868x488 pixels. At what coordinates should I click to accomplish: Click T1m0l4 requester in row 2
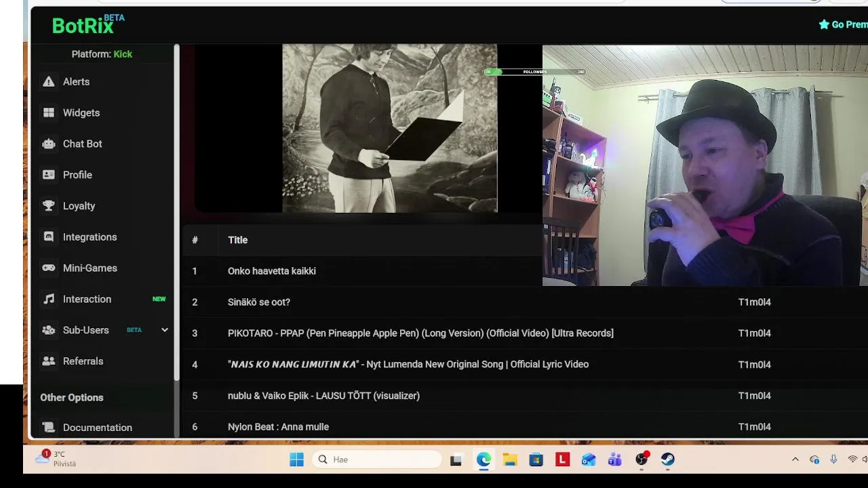click(754, 302)
